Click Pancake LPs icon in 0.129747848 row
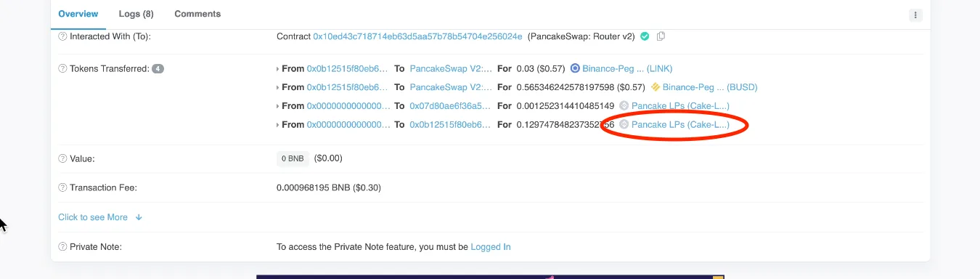The height and width of the screenshot is (279, 980). (624, 125)
